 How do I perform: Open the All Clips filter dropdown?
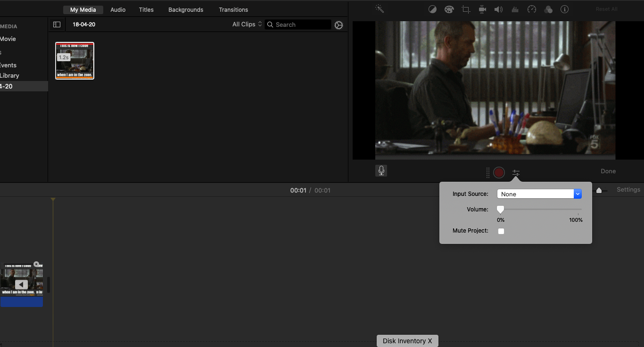click(247, 24)
